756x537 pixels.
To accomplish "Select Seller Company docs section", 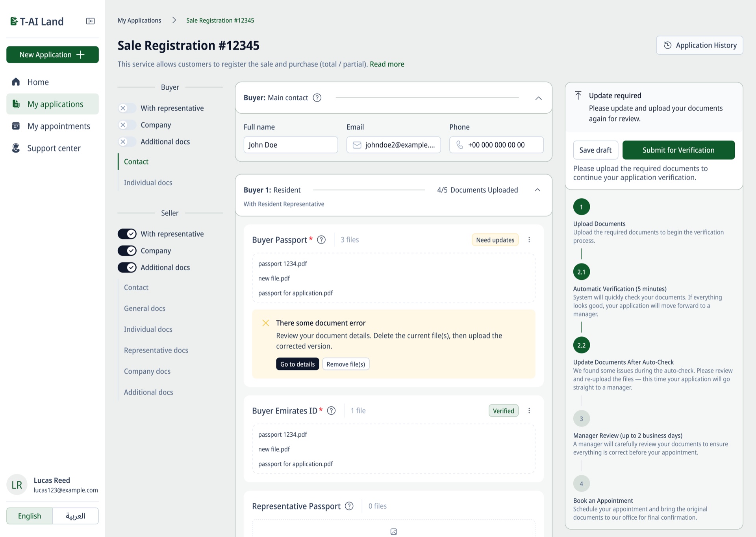I will 147,371.
